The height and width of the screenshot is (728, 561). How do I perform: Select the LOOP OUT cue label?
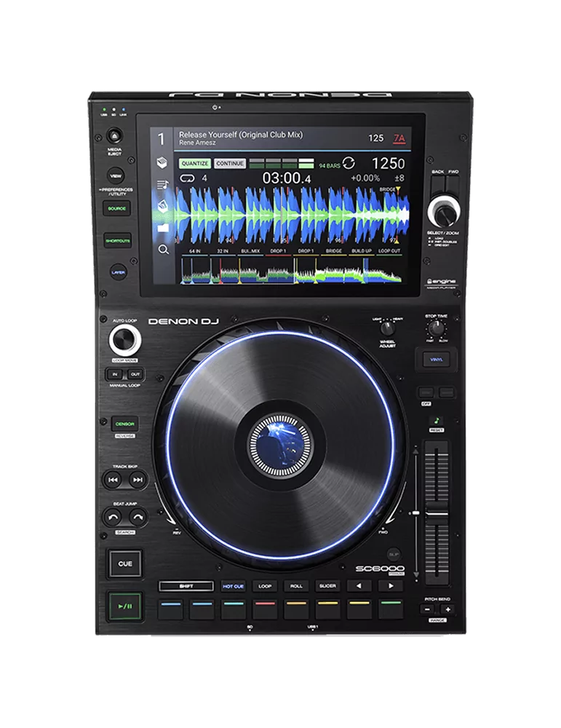click(389, 251)
